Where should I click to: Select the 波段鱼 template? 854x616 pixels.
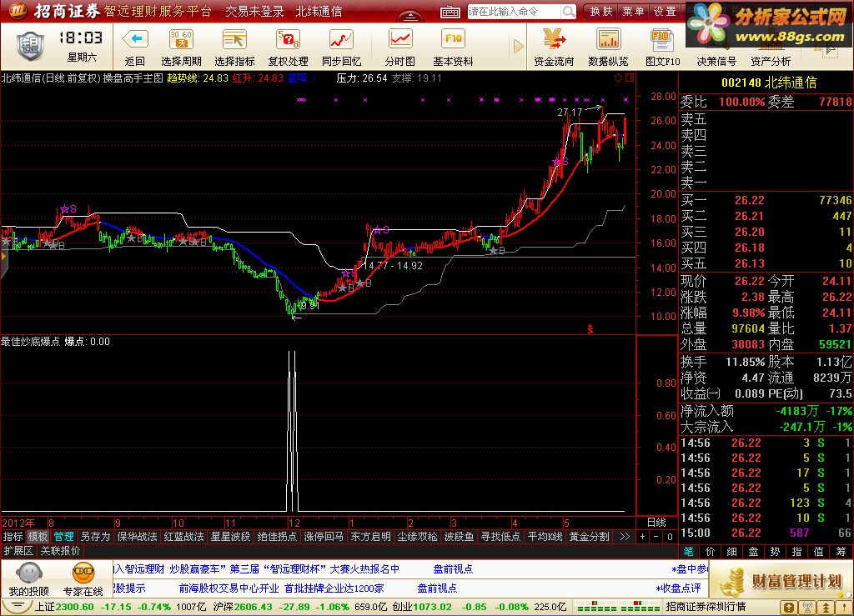(459, 537)
